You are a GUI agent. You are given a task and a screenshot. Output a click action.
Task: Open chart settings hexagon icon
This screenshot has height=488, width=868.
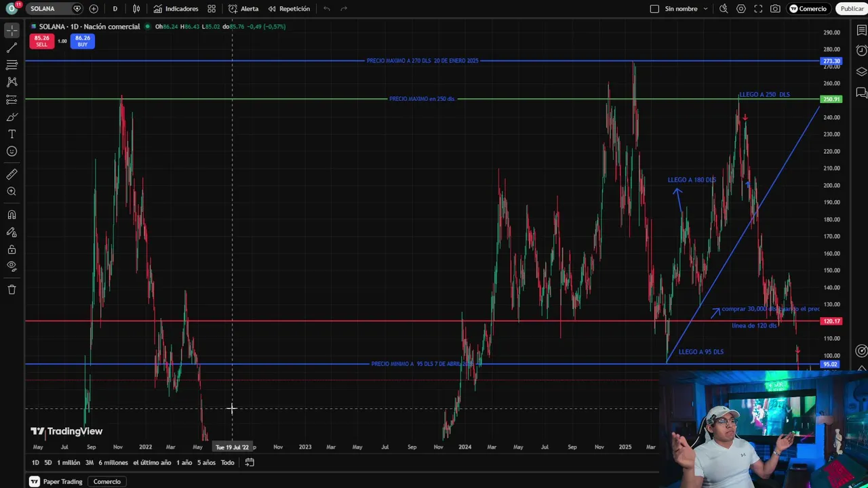[x=741, y=9]
